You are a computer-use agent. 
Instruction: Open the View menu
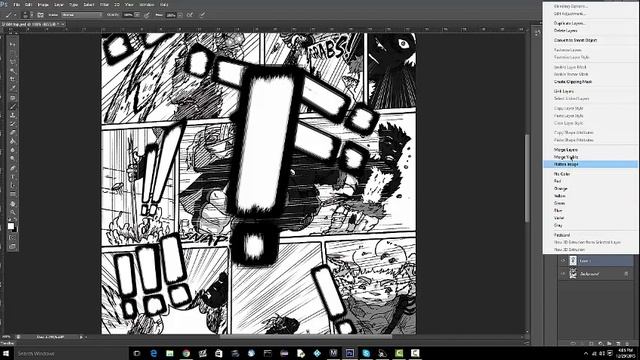129,4
